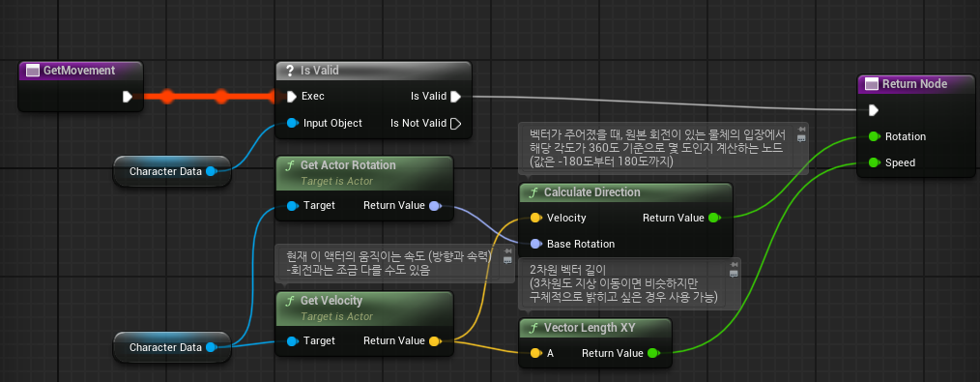Select the Get Velocity node header
This screenshot has height=382, width=980.
(x=364, y=309)
